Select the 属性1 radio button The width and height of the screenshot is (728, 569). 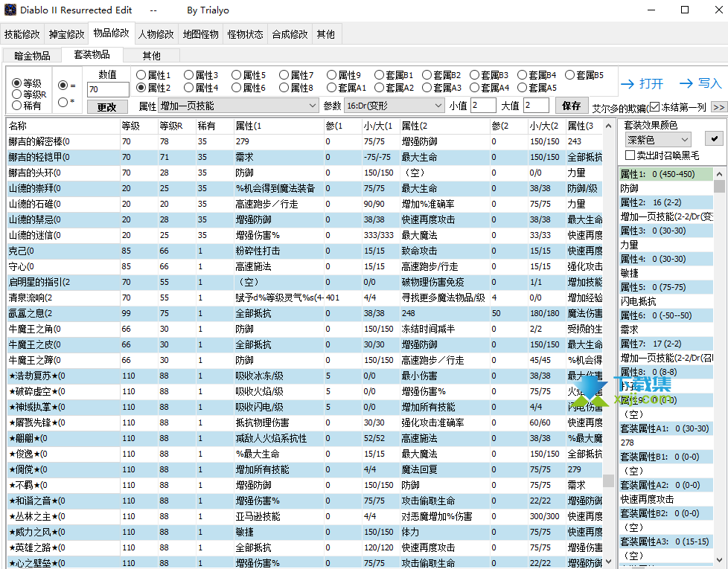(141, 74)
